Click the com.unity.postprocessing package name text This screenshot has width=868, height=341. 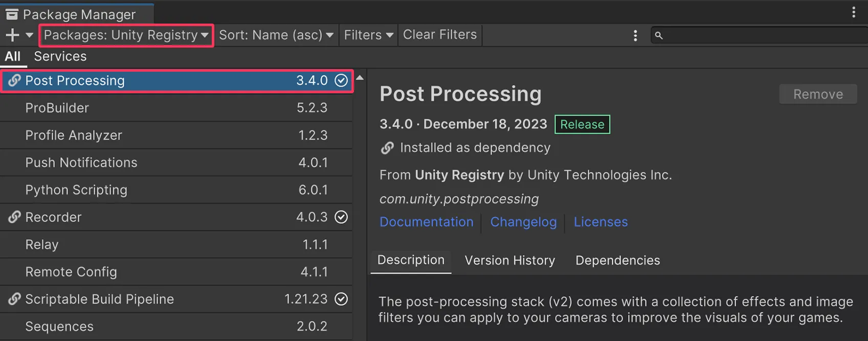459,199
